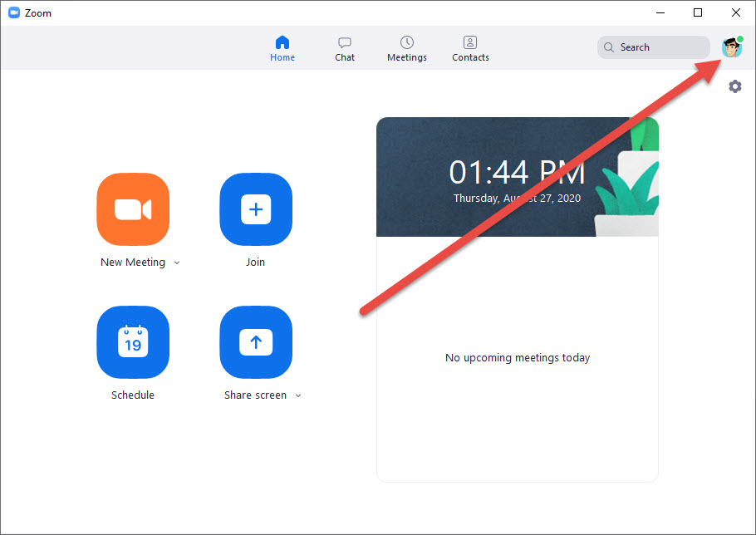756x535 pixels.
Task: Click into the Search input field
Action: coord(660,47)
